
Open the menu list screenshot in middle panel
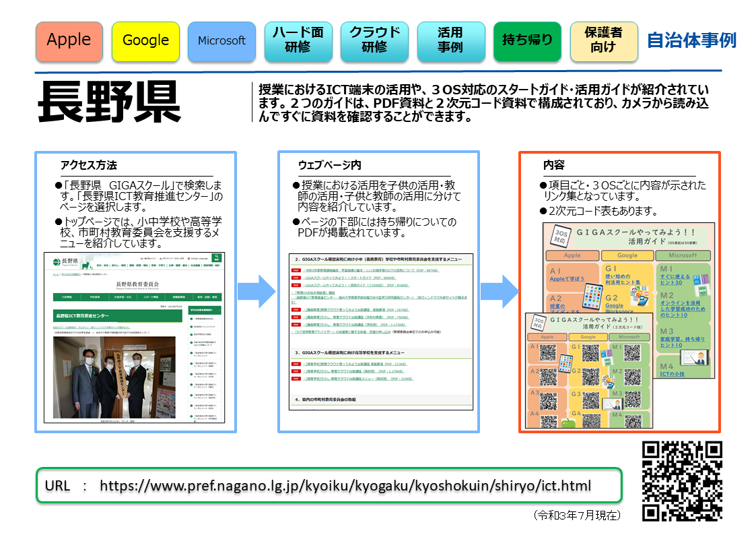coord(381,332)
